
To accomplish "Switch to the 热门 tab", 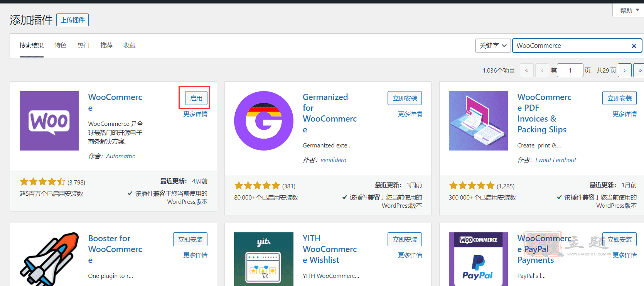I will click(83, 46).
